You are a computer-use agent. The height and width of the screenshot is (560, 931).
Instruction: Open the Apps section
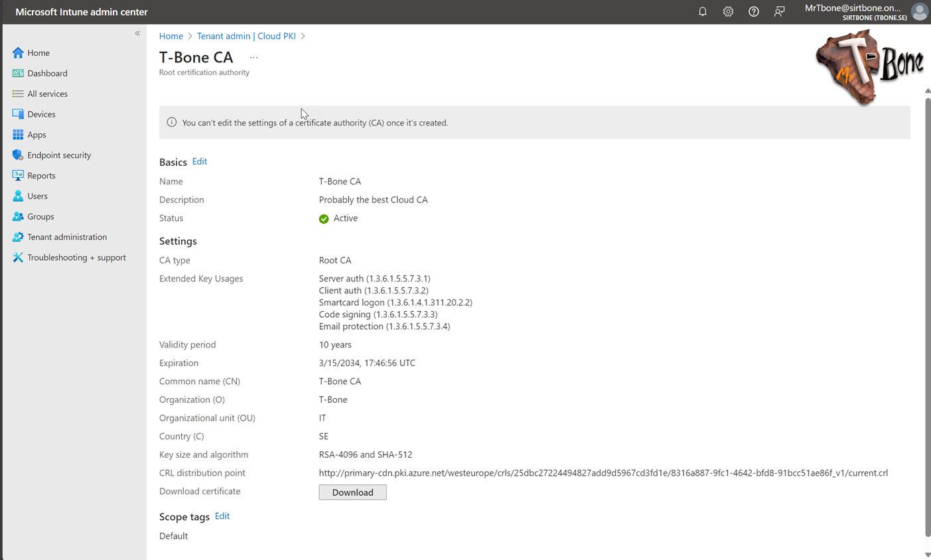(x=38, y=135)
